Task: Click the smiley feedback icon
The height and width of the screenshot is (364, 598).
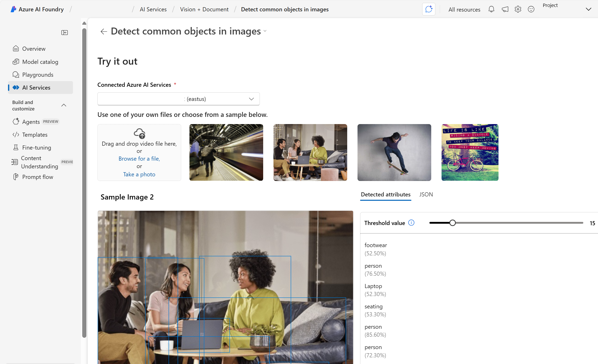Action: click(x=531, y=9)
